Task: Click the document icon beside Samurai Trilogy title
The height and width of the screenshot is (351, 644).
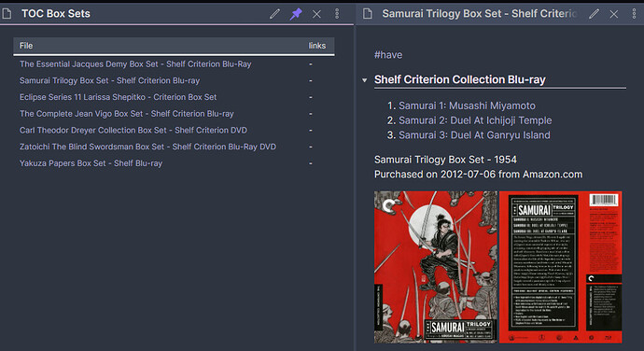Action: tap(368, 14)
